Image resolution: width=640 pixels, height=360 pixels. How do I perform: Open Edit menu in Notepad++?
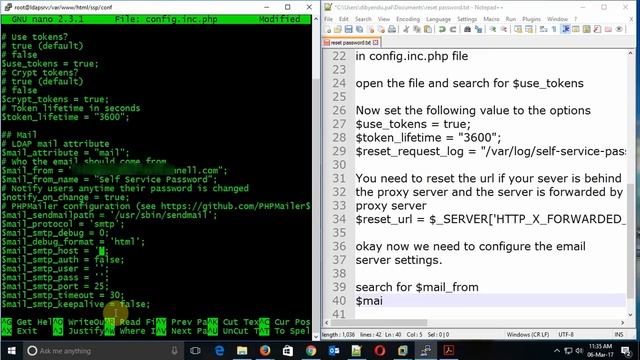pyautogui.click(x=344, y=19)
